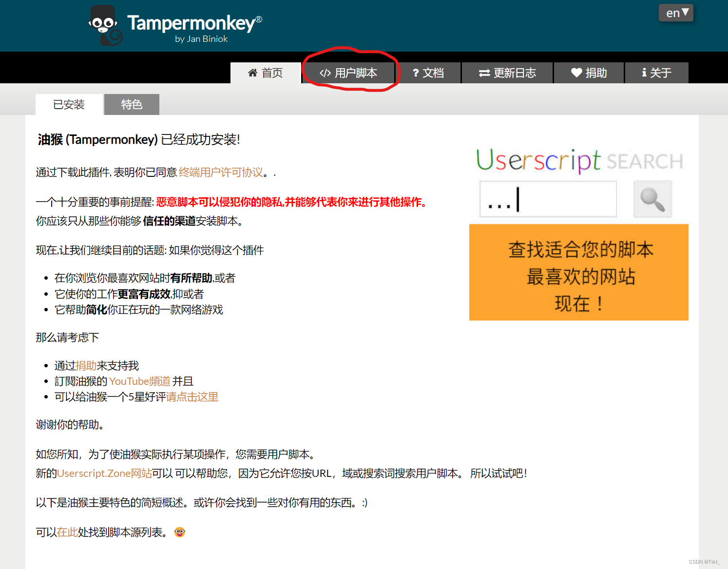
Task: Visit the Userscript.Zone网站 link
Action: [x=105, y=474]
